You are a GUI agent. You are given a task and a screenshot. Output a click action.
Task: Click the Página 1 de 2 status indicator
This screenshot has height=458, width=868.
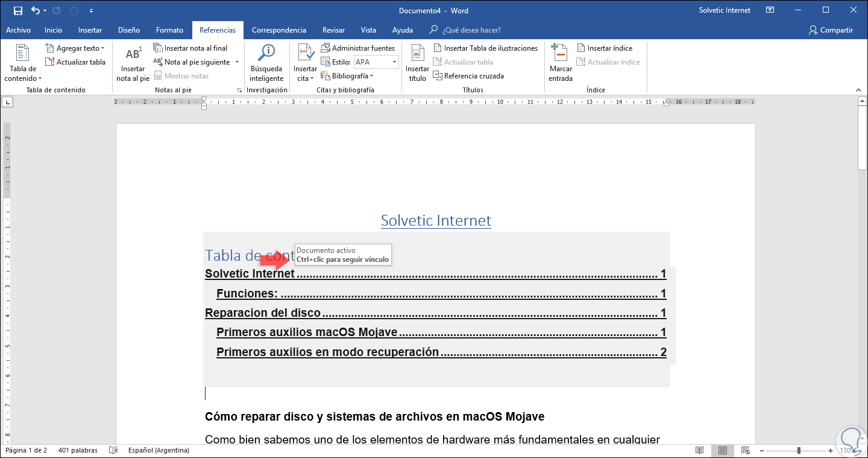[25, 450]
